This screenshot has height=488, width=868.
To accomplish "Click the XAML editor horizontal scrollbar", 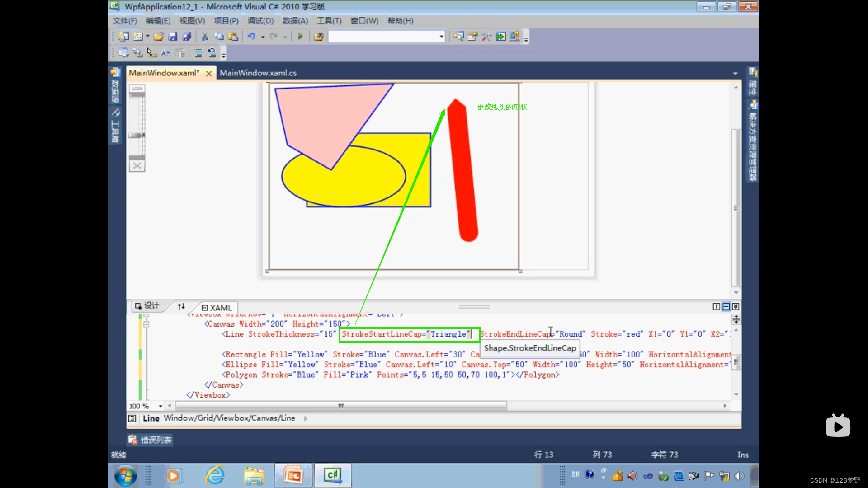I will coord(342,406).
